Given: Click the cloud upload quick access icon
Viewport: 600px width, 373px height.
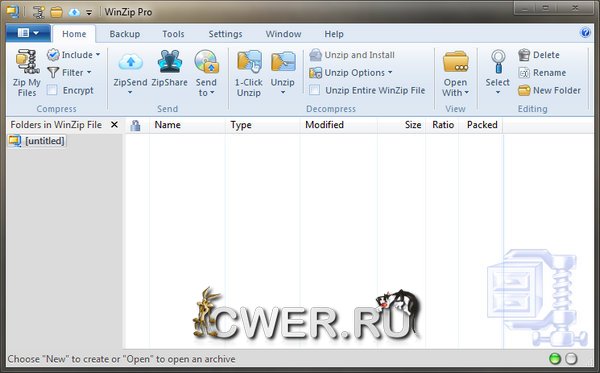Looking at the screenshot, I should [x=74, y=13].
